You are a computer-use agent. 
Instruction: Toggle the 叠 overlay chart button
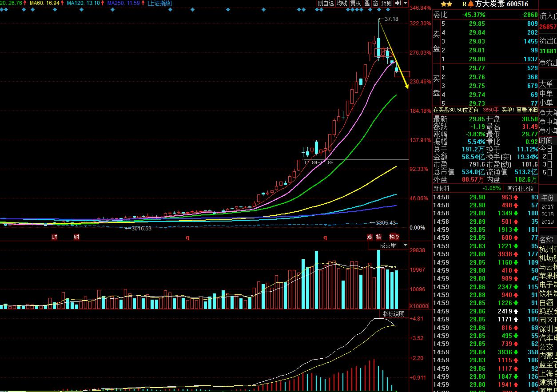(367, 4)
